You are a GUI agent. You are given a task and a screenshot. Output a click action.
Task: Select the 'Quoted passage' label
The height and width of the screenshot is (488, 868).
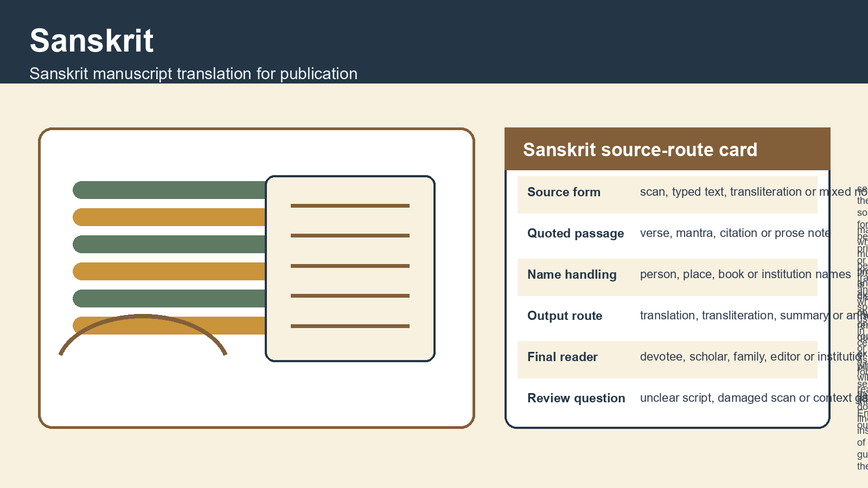click(576, 233)
